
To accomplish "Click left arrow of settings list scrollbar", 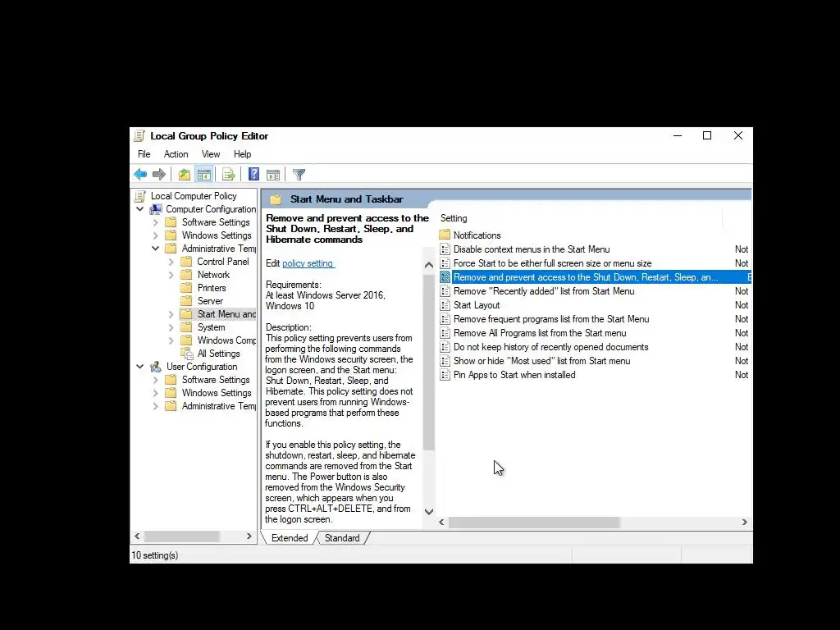I will click(441, 522).
